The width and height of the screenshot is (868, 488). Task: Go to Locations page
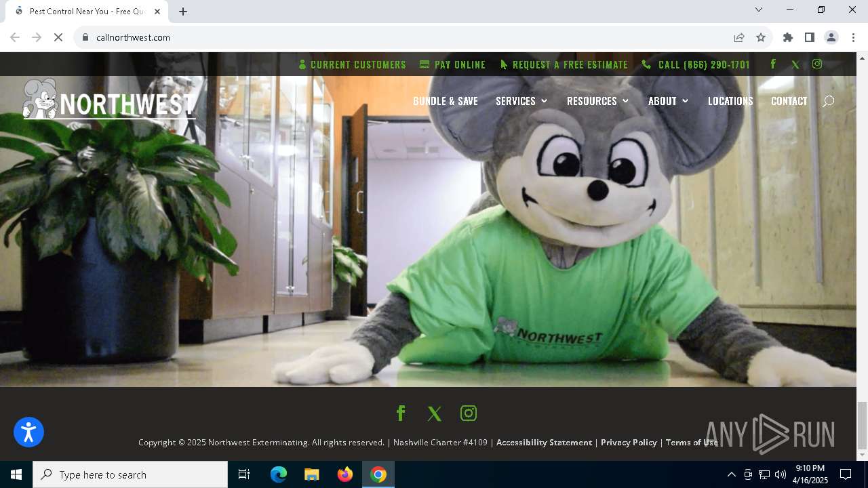click(x=730, y=101)
